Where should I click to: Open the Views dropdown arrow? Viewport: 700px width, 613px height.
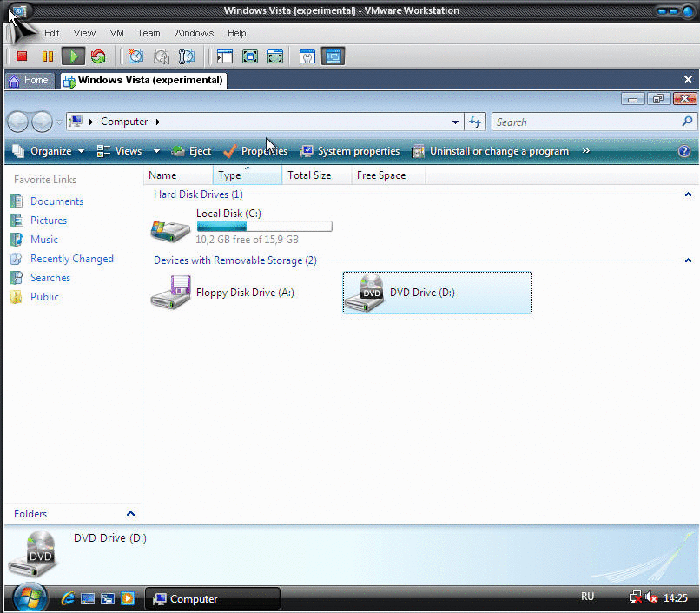tap(156, 151)
